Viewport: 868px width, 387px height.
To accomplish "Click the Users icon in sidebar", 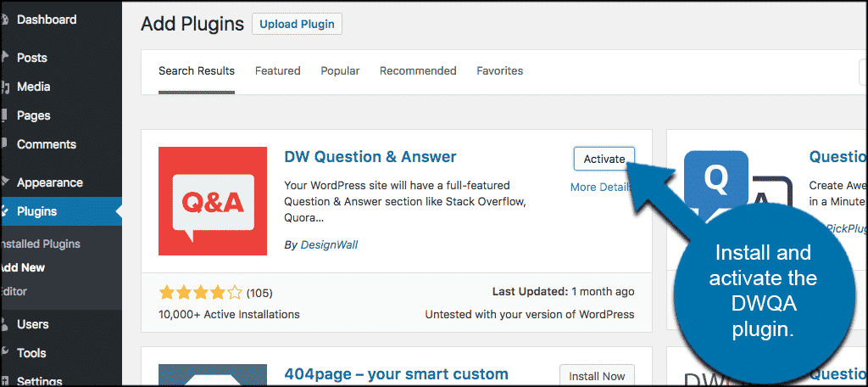I will pos(5,324).
